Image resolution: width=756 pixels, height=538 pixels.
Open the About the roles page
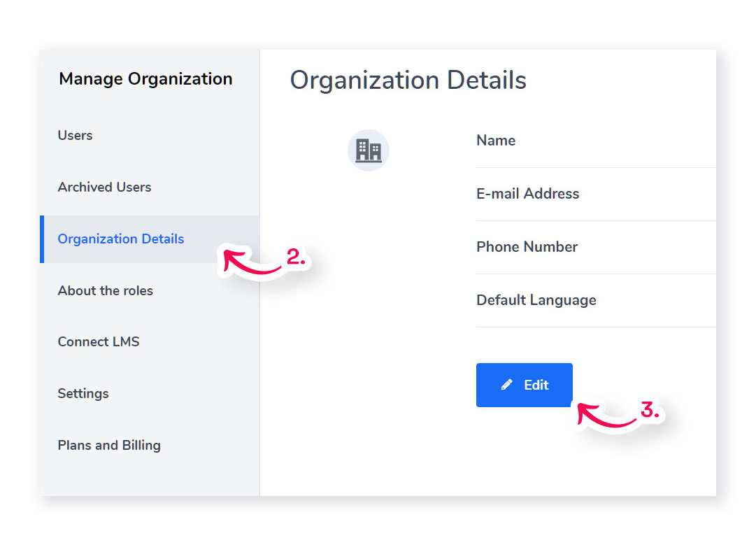(105, 290)
